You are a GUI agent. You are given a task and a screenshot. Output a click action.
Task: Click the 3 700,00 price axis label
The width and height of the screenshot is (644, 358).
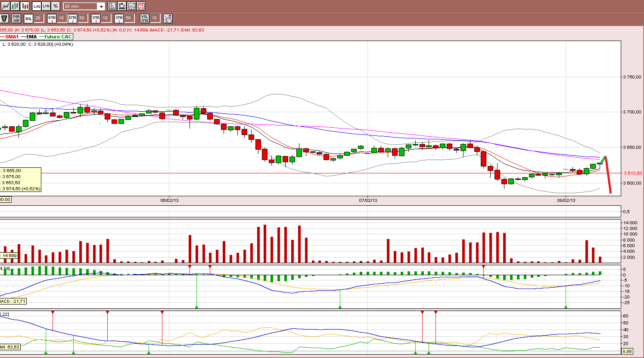click(632, 112)
